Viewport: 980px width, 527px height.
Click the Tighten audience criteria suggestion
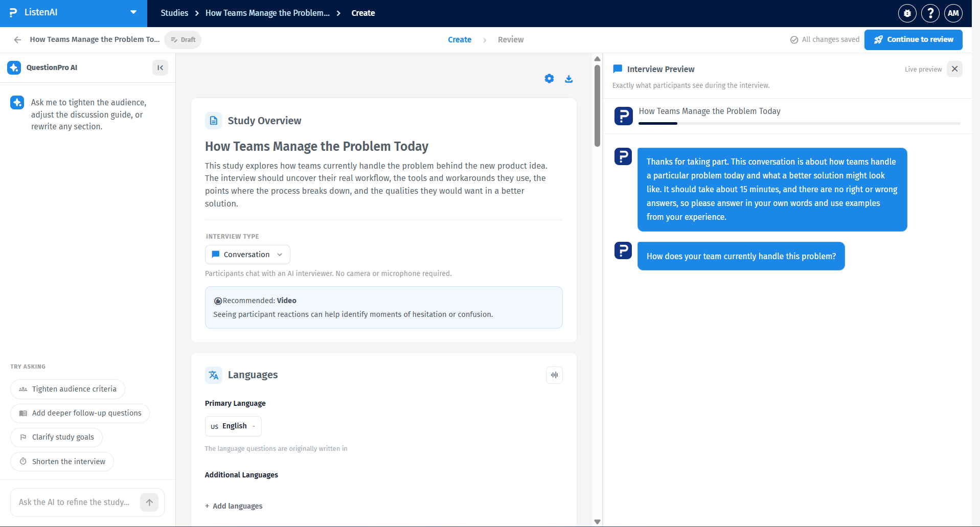point(67,389)
